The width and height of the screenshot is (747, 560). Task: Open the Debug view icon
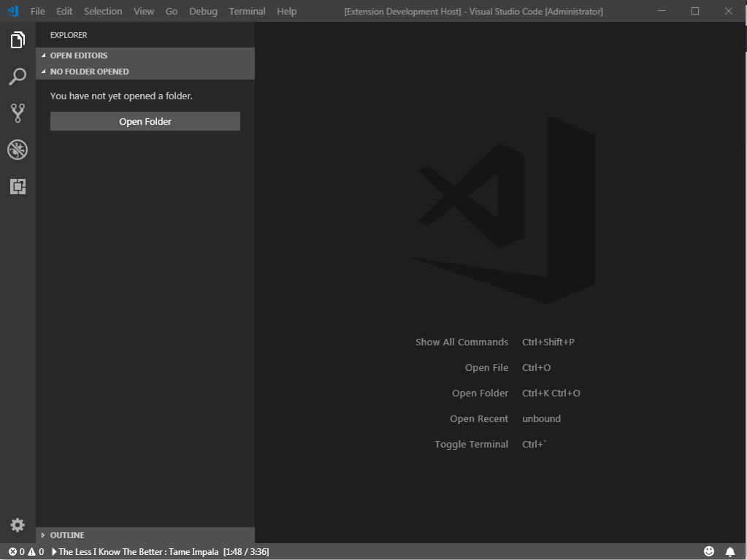point(18,150)
